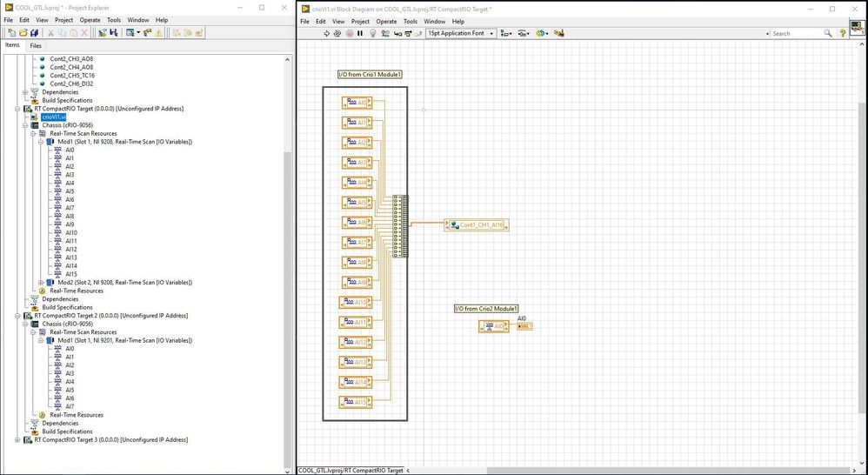Click New Project icon in Project Explorer toolbar
This screenshot has height=475, width=868.
11,33
